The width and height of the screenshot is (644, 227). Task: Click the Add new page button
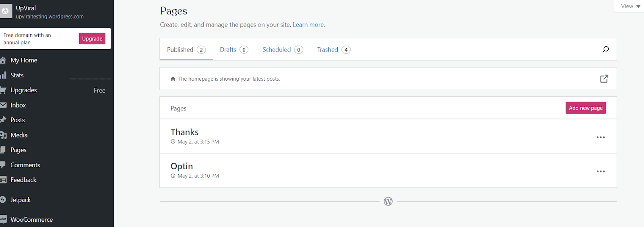tap(586, 108)
